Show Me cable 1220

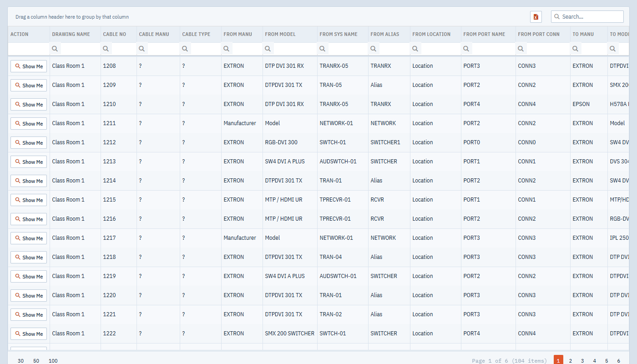tap(29, 296)
